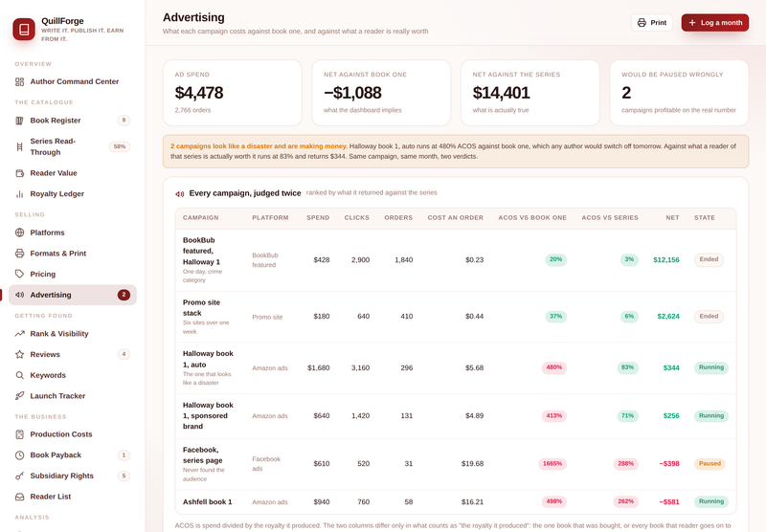Click the megaphone icon beside Every campaign heading
This screenshot has width=766, height=532.
[x=180, y=194]
